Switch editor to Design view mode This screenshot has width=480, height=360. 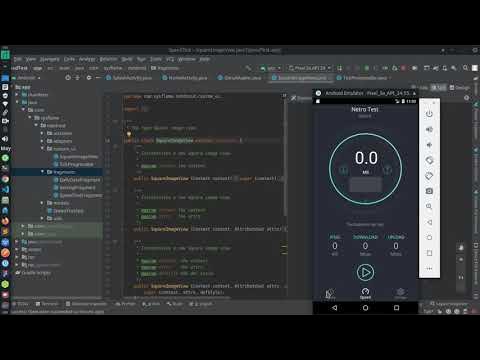point(460,88)
